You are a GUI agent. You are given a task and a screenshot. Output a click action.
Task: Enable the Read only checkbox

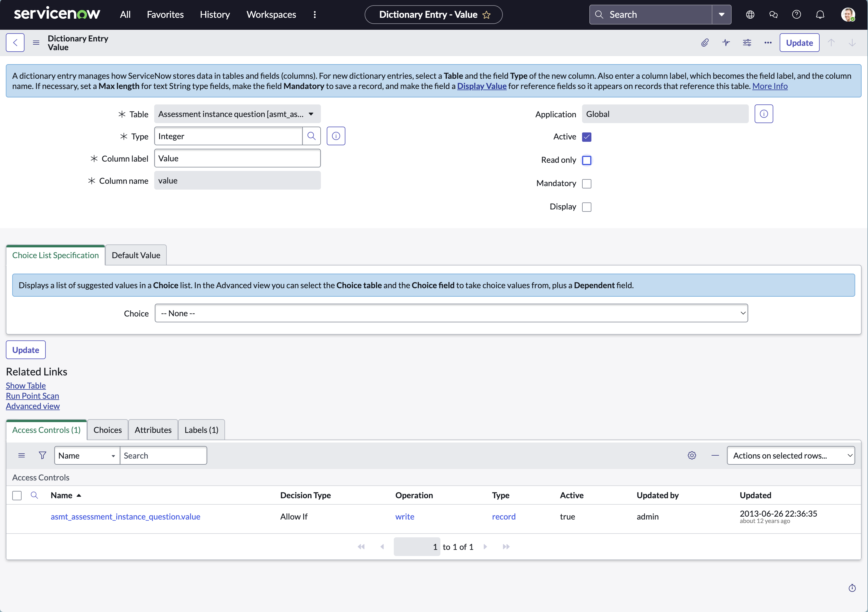(x=587, y=160)
